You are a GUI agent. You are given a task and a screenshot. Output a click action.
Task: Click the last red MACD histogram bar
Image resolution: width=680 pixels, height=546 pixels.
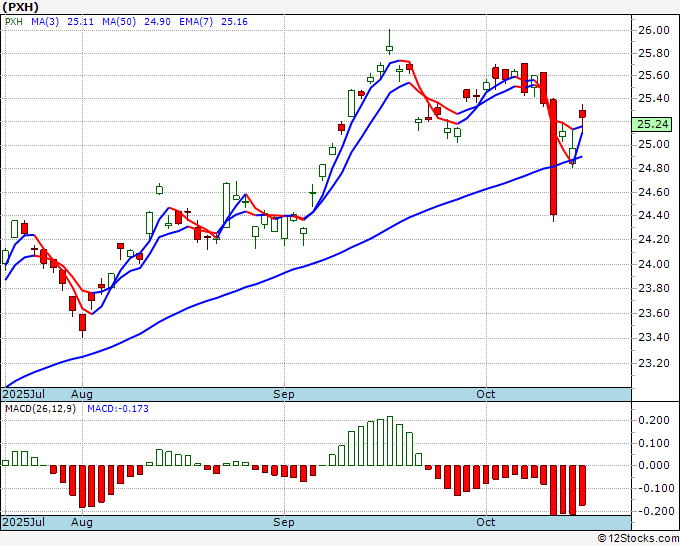pyautogui.click(x=582, y=485)
